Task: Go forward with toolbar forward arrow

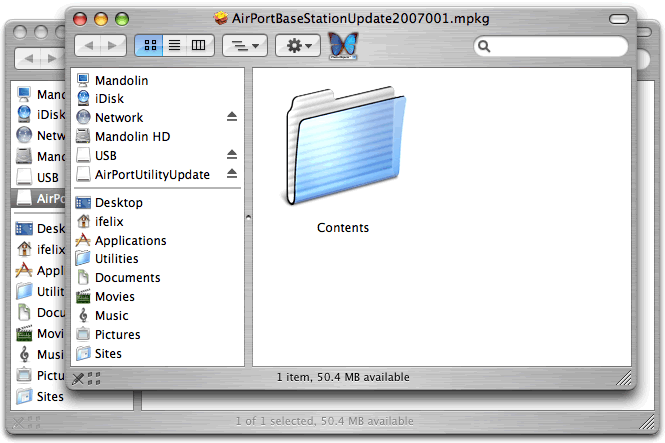Action: (x=113, y=45)
